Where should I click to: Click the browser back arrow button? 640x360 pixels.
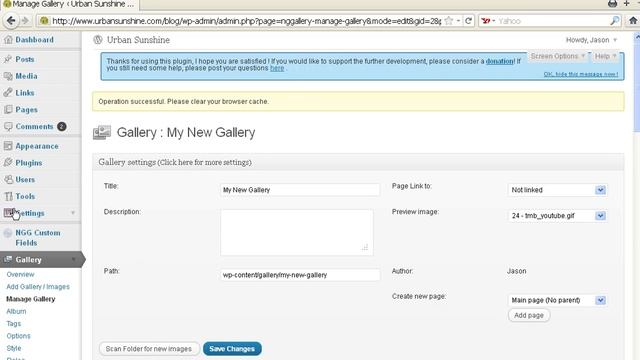pos(11,20)
